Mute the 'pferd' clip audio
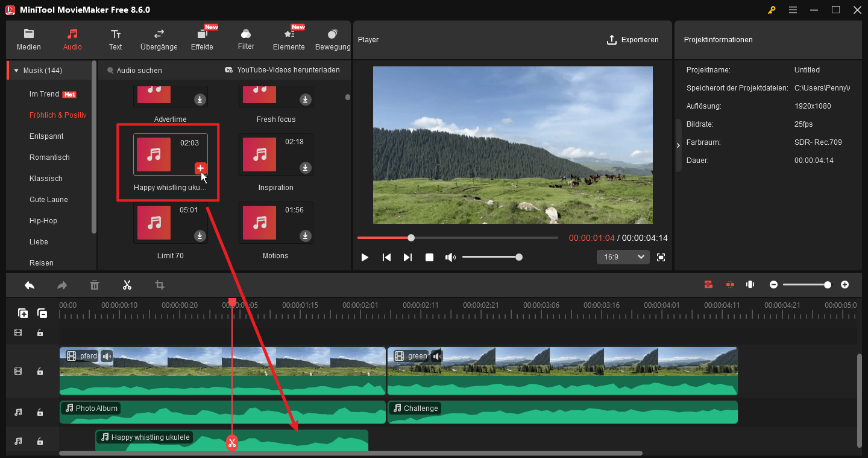 click(107, 356)
